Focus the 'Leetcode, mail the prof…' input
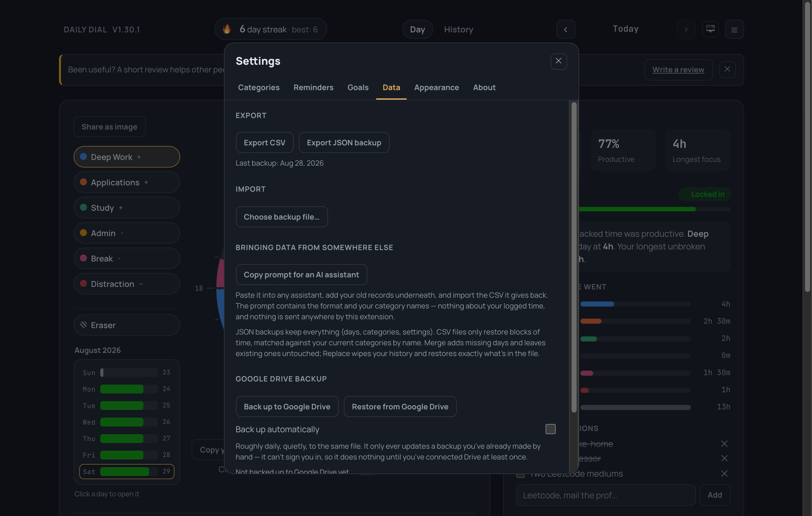The height and width of the screenshot is (516, 812). pyautogui.click(x=606, y=495)
